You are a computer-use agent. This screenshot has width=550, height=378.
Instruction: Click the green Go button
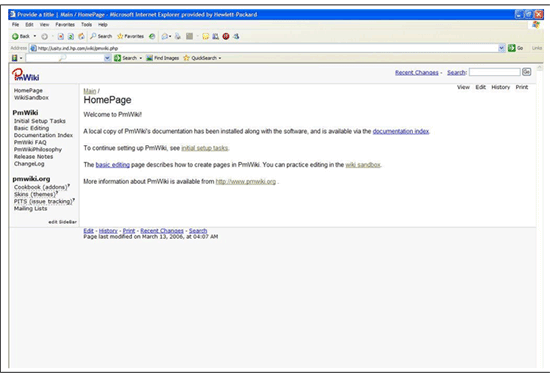[x=516, y=48]
